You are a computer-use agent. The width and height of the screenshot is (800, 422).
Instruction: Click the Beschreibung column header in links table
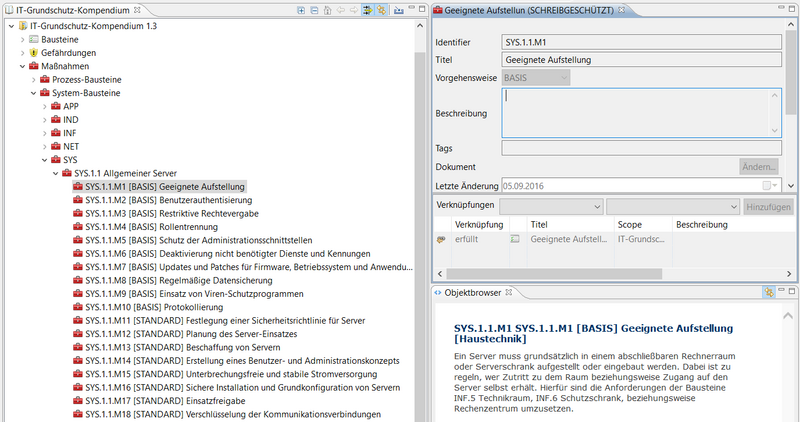[733, 225]
